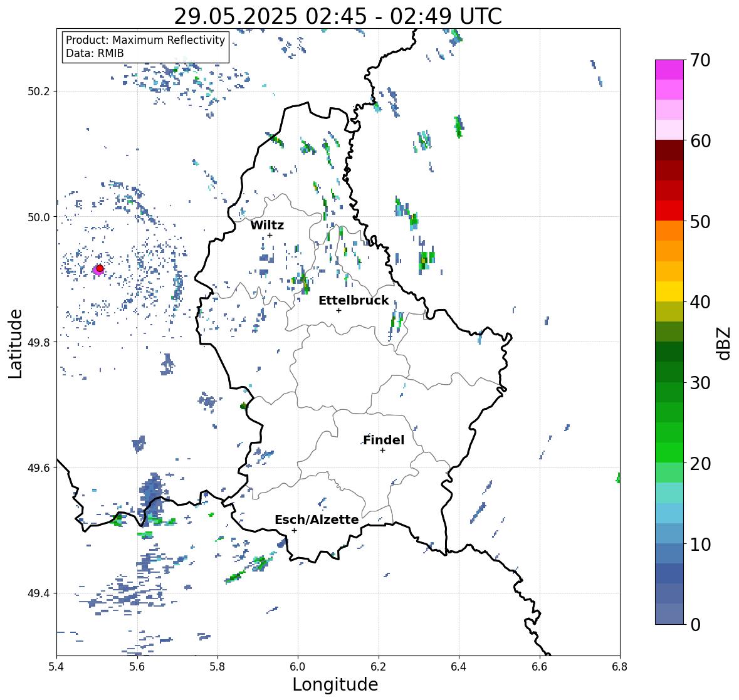Screen dimensions: 739x700
Task: Click the colorbar tick value 10
Action: click(x=700, y=544)
